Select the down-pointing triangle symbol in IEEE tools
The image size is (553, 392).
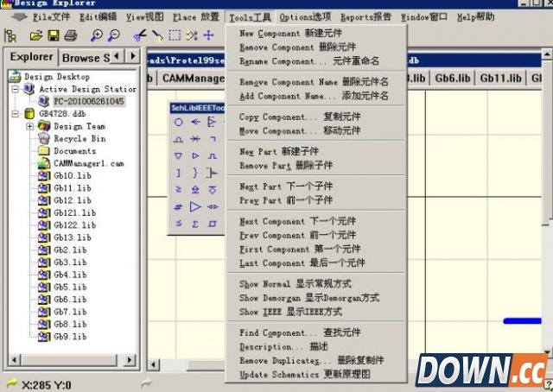tap(179, 155)
